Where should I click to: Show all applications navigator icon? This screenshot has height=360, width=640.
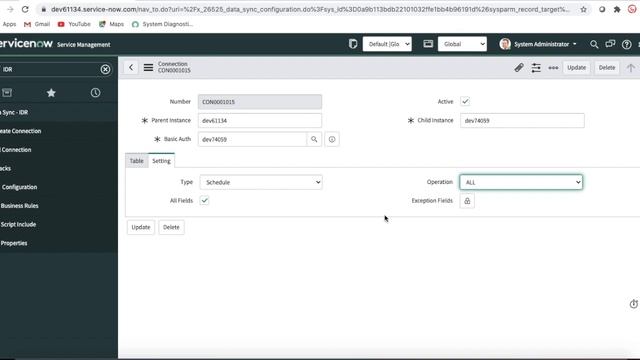click(x=7, y=93)
